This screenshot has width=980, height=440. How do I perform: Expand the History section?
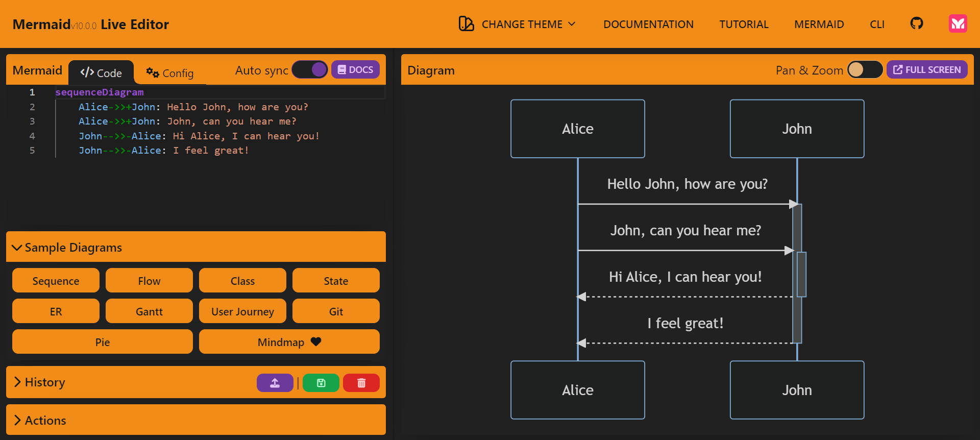tap(40, 382)
